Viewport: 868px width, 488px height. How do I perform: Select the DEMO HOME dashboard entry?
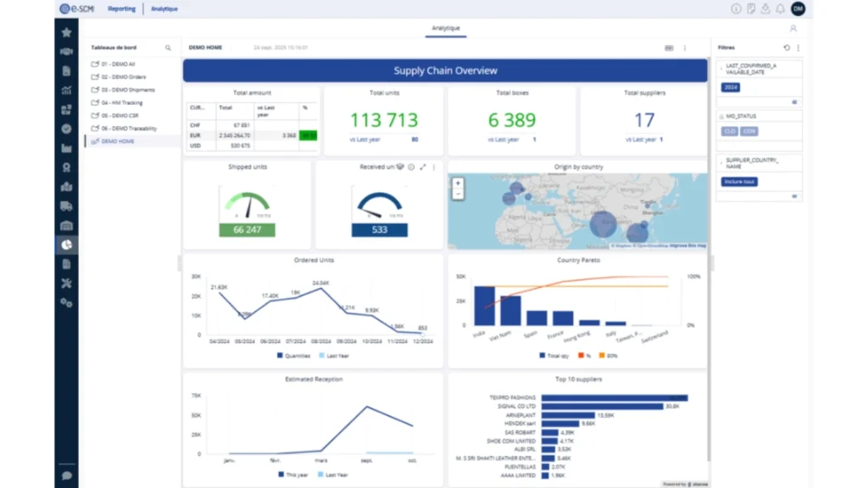point(133,141)
